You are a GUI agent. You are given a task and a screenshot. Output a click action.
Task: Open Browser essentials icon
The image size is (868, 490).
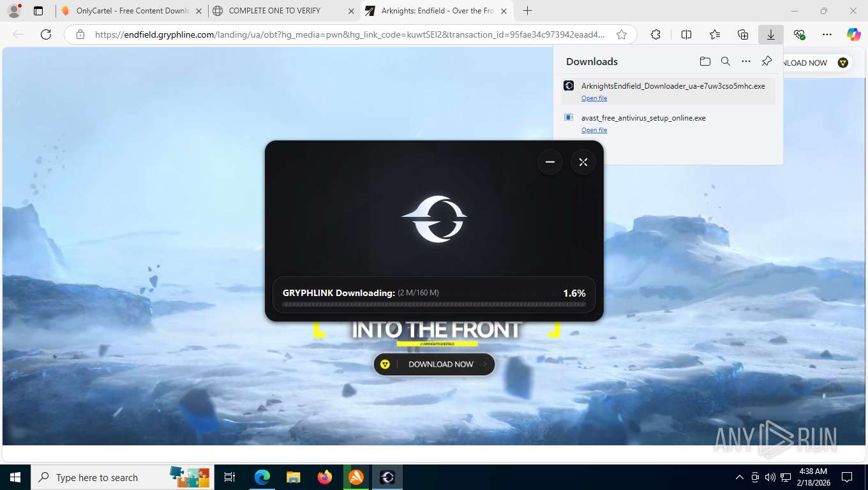click(x=799, y=34)
